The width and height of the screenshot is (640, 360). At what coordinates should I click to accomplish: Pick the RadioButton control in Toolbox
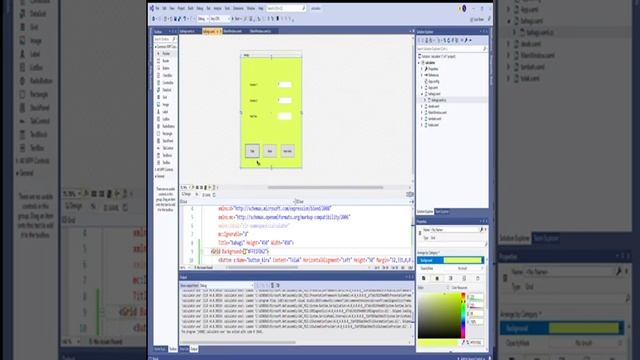[166, 127]
